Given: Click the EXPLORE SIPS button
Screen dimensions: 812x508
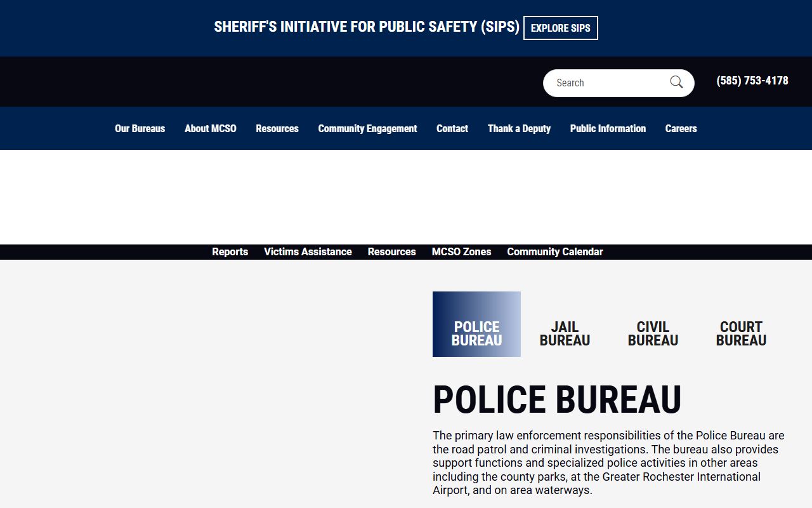Looking at the screenshot, I should [560, 28].
